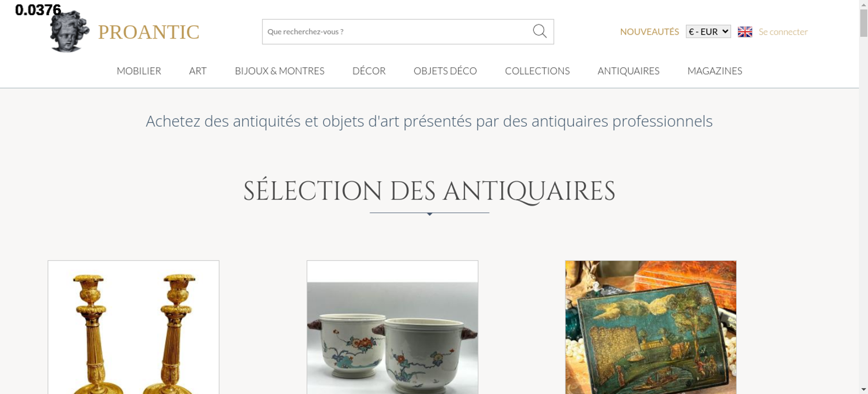Open Objets Déco category

[x=445, y=71]
